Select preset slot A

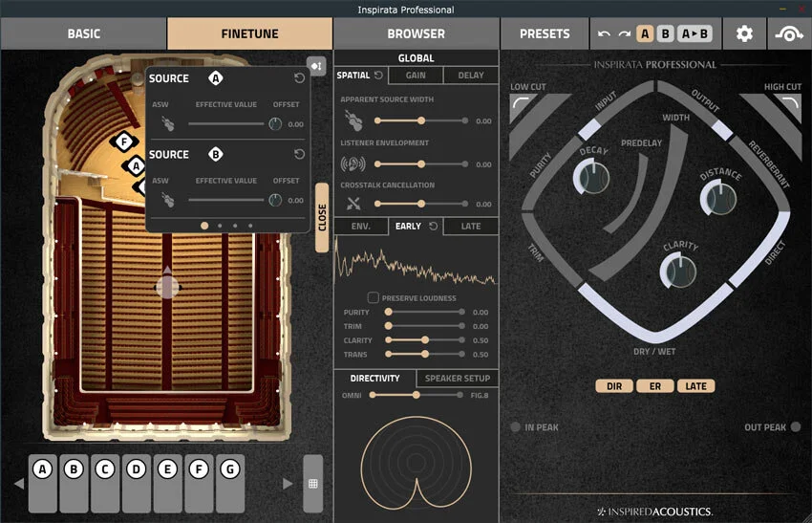pos(645,33)
